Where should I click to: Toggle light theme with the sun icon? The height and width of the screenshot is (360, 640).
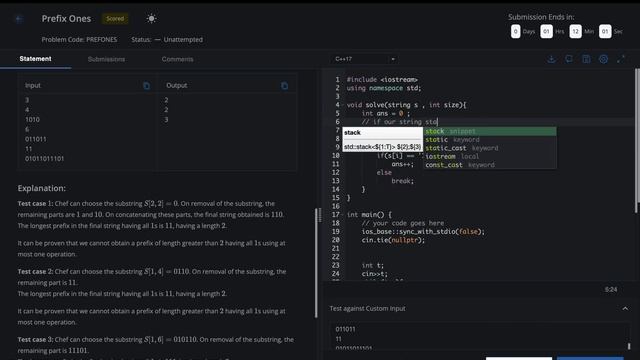(x=151, y=19)
